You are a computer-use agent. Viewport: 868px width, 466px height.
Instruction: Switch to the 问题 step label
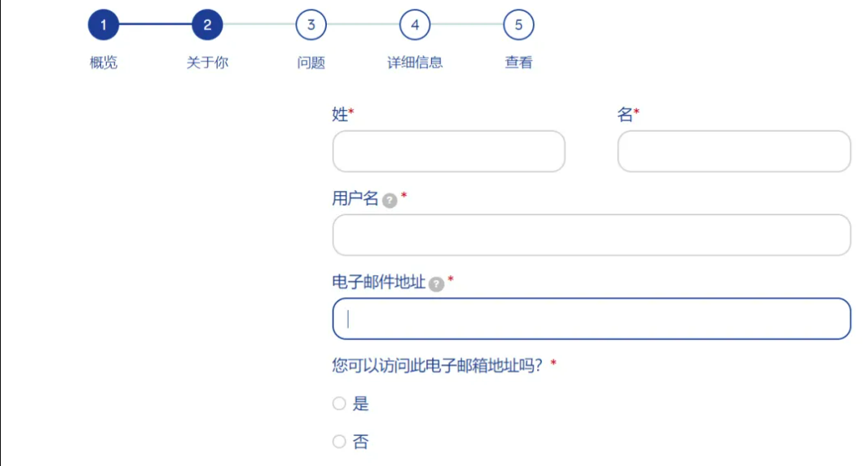(x=311, y=62)
